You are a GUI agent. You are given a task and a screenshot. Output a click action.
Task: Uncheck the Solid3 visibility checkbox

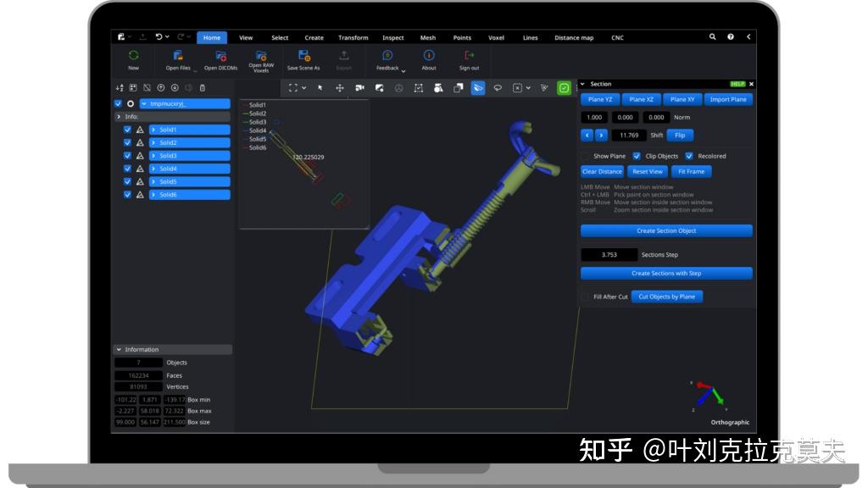point(127,156)
